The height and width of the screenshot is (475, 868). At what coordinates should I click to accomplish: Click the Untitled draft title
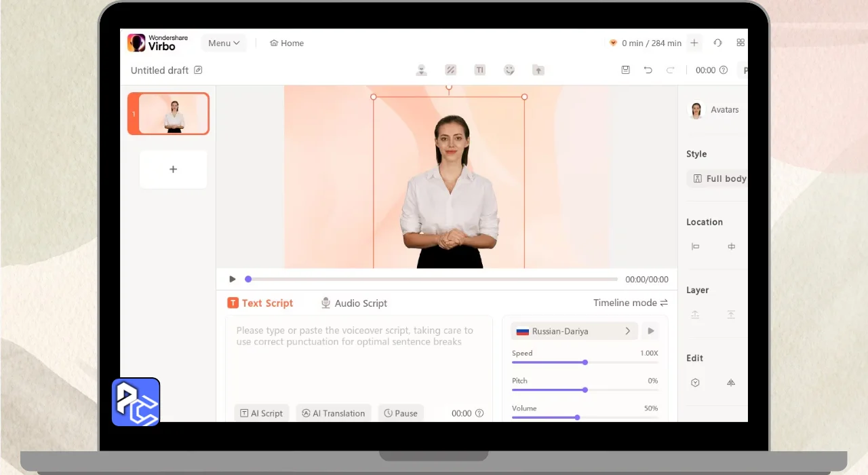click(160, 70)
